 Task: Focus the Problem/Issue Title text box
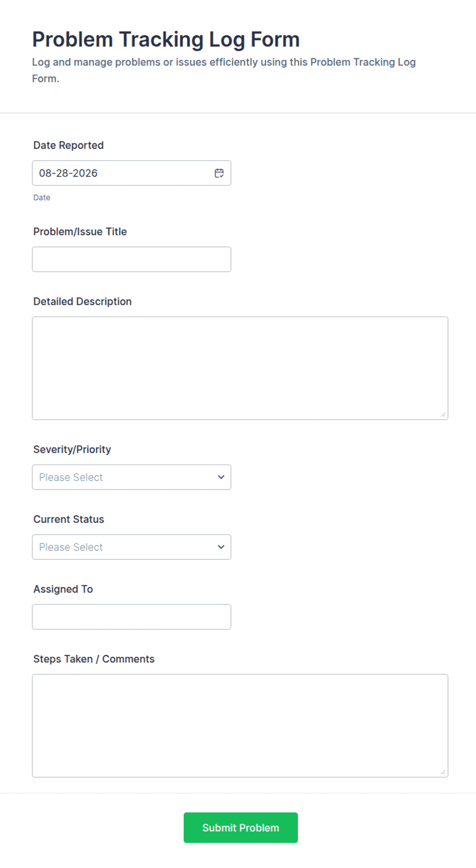[x=132, y=259]
